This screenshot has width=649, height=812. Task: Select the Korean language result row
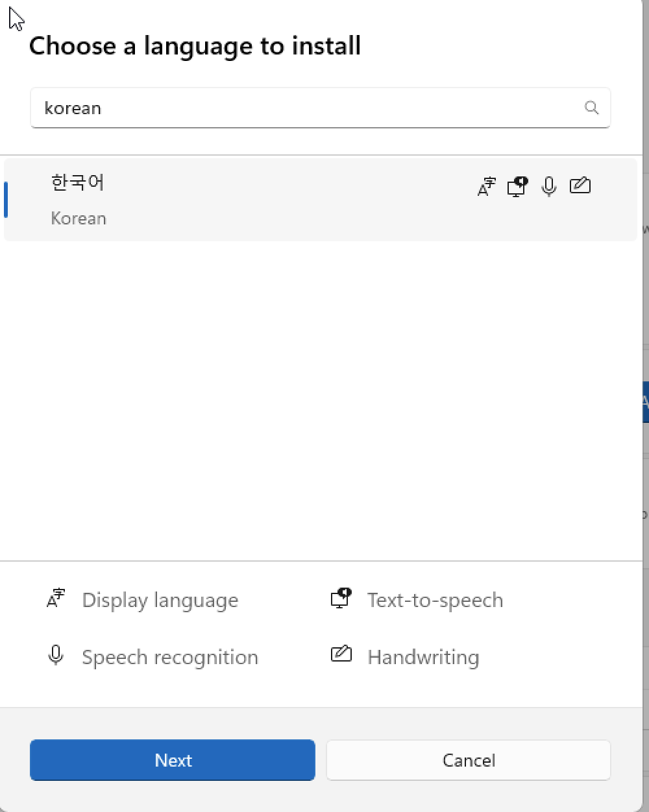pos(321,200)
